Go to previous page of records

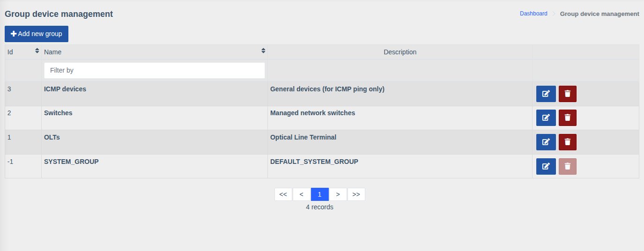coord(301,194)
